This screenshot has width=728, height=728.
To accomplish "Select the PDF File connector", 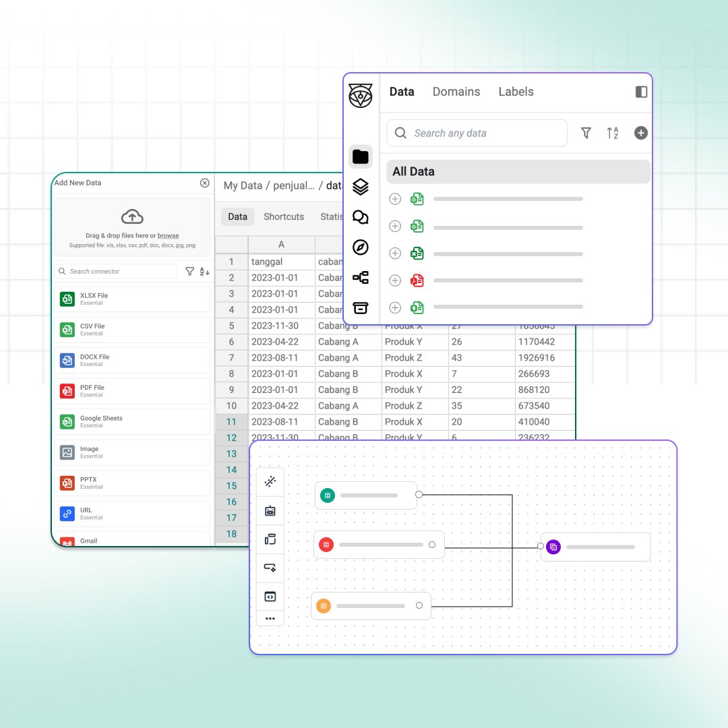I will tap(132, 391).
